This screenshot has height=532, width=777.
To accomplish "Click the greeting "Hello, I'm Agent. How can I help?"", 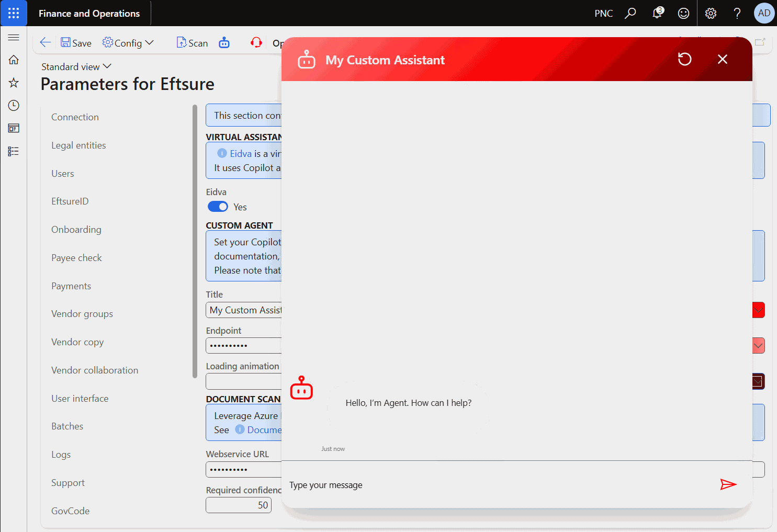I will [x=409, y=403].
